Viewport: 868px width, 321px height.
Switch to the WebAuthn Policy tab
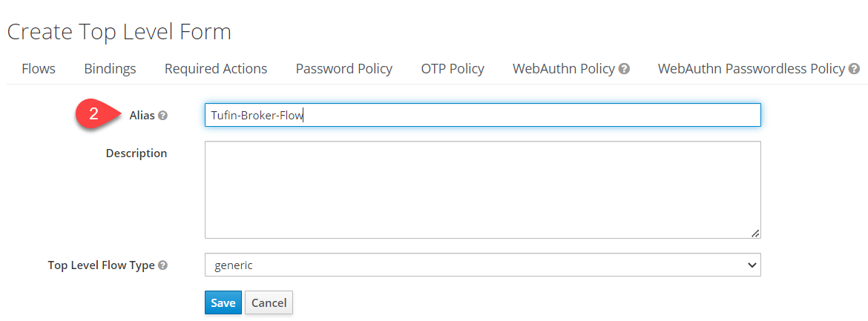pos(564,69)
